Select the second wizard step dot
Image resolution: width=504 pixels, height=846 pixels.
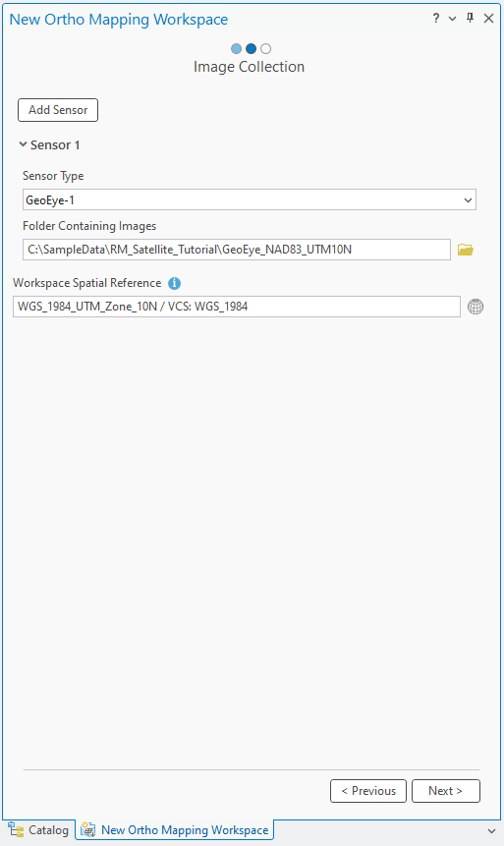pos(251,48)
